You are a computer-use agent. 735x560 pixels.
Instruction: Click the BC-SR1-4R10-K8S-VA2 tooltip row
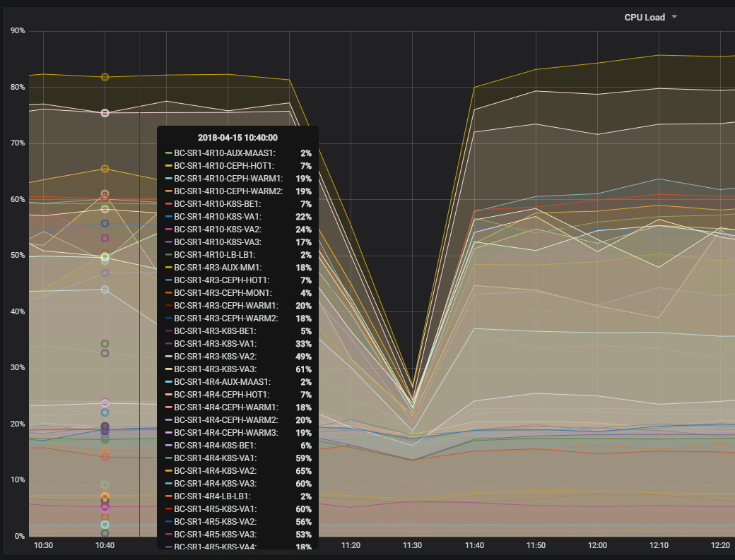click(238, 230)
